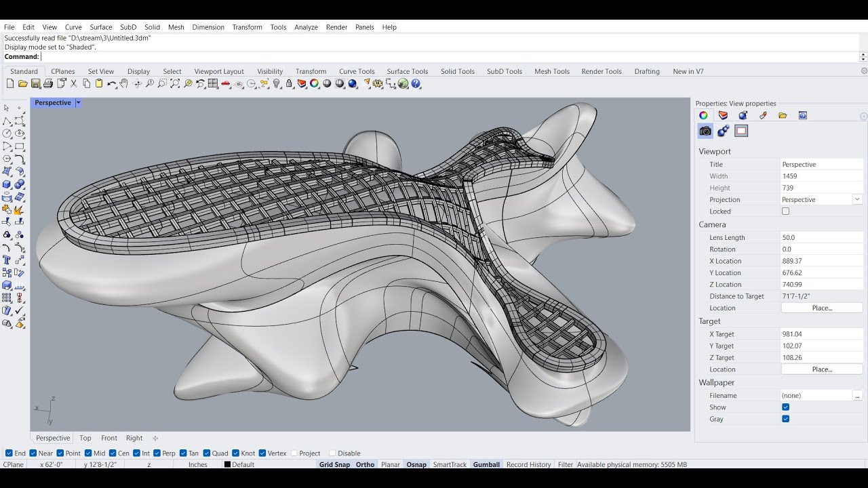This screenshot has height=488, width=868.
Task: Toggle the Near osnap checkbox
Action: click(33, 453)
